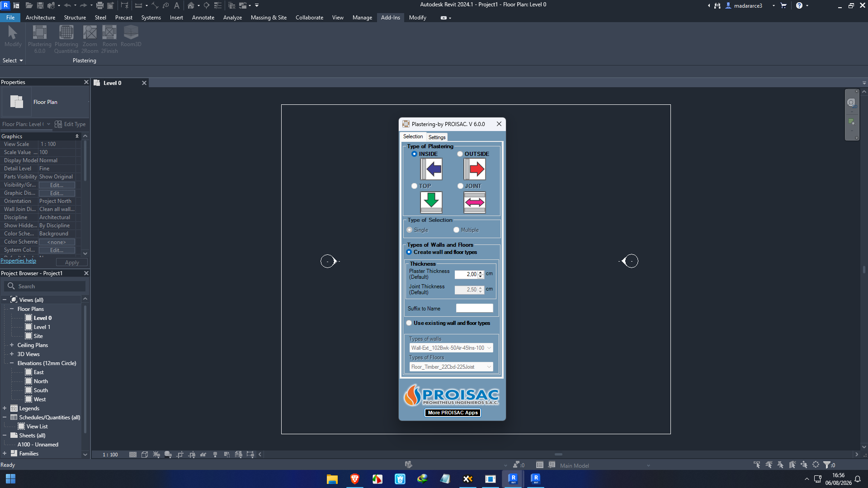Click the pink JOINT double-arrow icon

[x=475, y=202]
